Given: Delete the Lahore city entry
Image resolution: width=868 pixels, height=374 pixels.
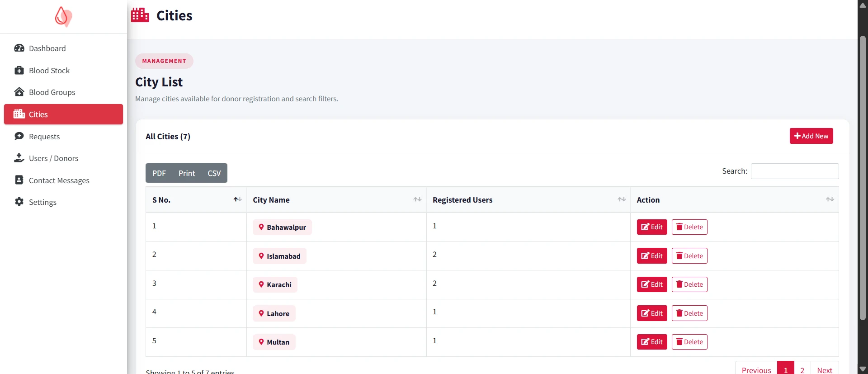Looking at the screenshot, I should [x=689, y=313].
